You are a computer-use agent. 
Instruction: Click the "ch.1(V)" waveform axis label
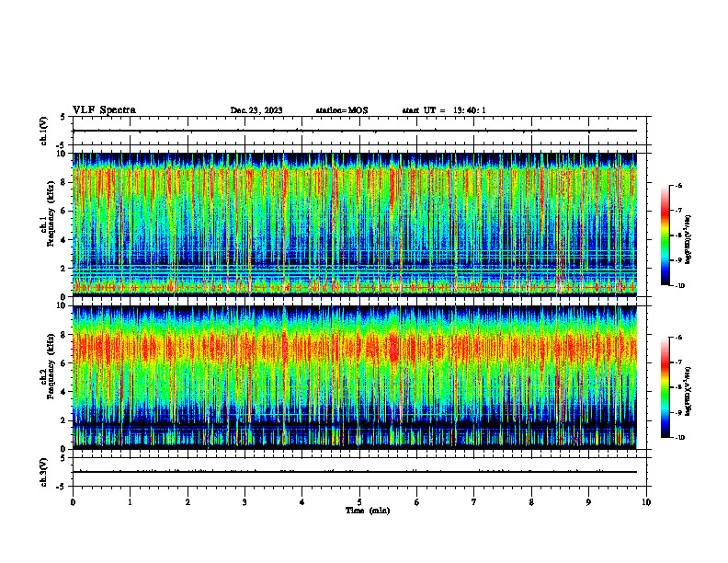[44, 131]
